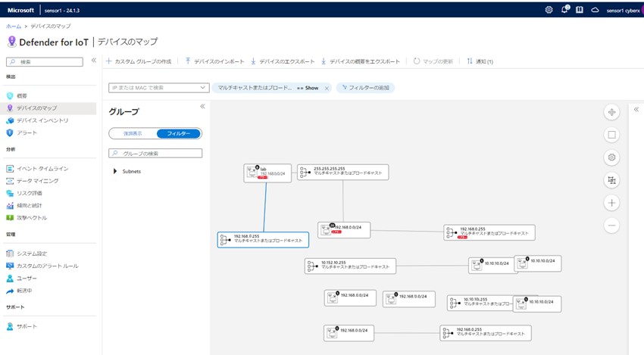Click the リスク評価 sidebar icon
The image size is (644, 355).
[10, 193]
